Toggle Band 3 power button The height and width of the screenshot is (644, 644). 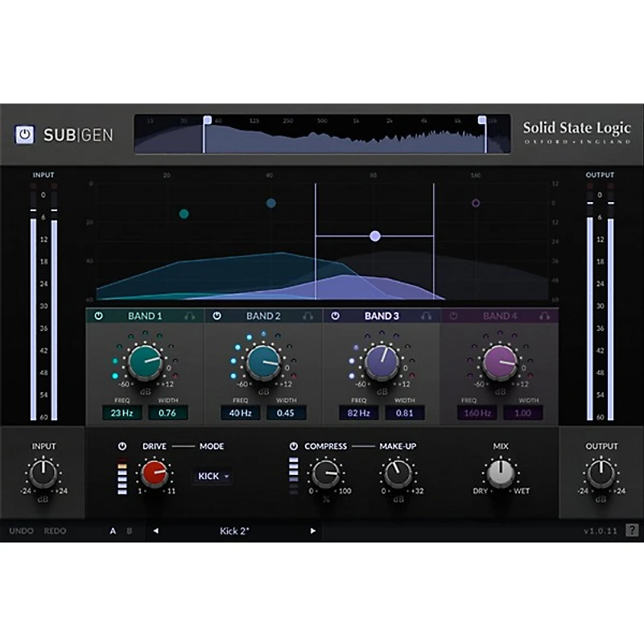[x=335, y=316]
